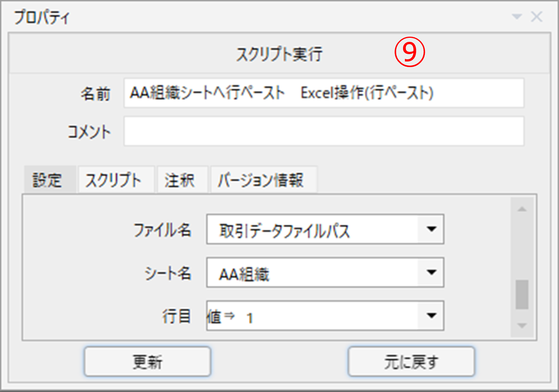Viewport: 559px width, 392px height.
Task: Expand the 行目 dropdown arrow
Action: (x=431, y=316)
